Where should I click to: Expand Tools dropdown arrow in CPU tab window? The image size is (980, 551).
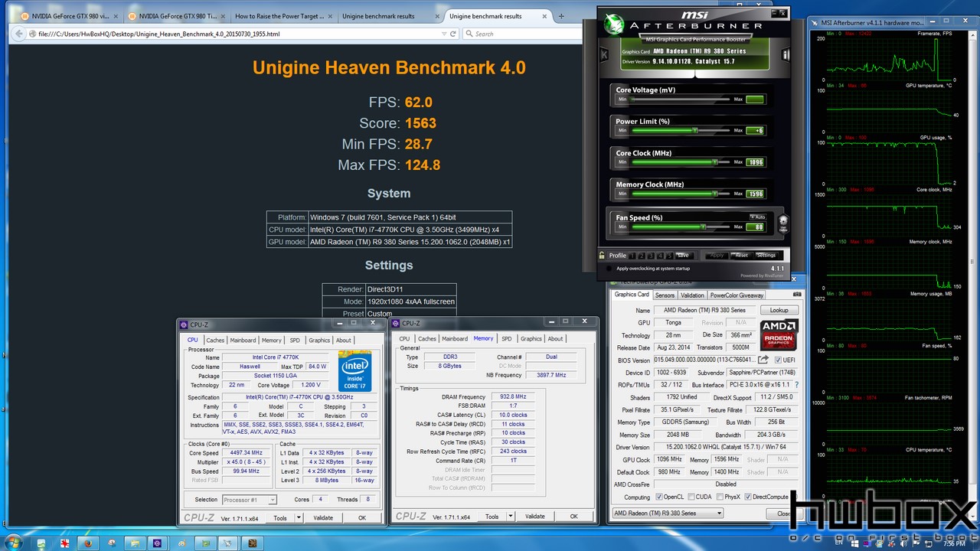[297, 518]
